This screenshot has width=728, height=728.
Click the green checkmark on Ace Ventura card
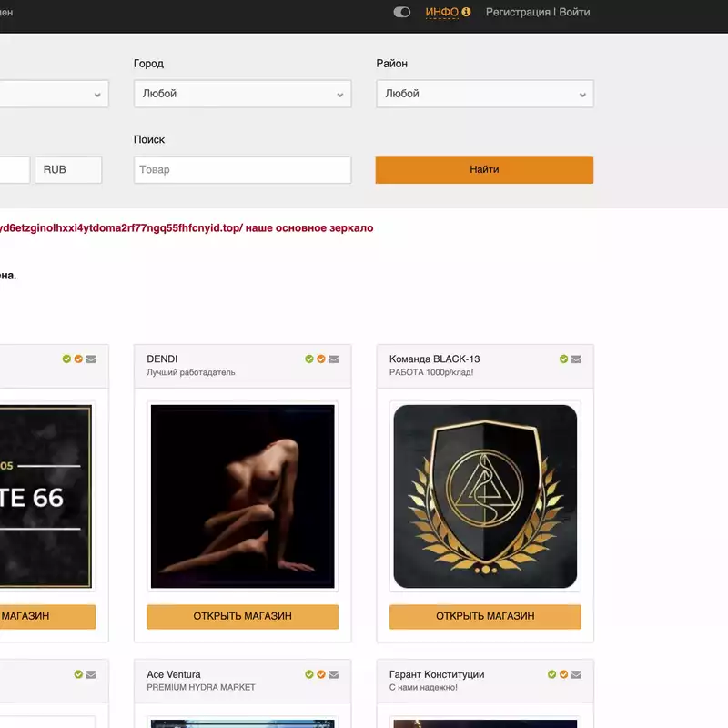[309, 675]
